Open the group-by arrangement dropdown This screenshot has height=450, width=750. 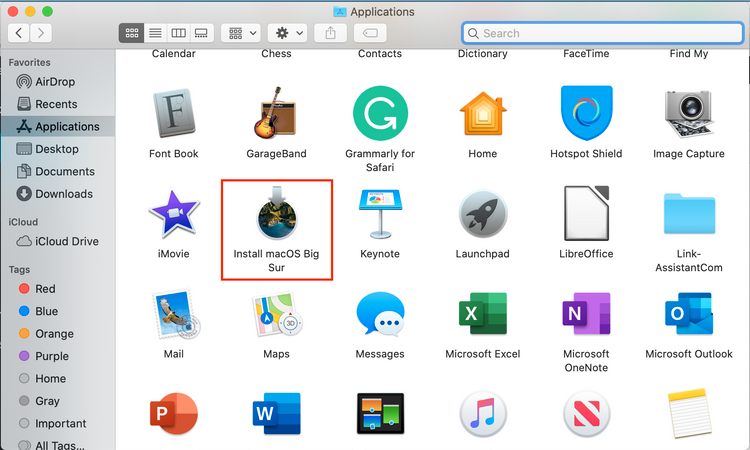coord(241,33)
